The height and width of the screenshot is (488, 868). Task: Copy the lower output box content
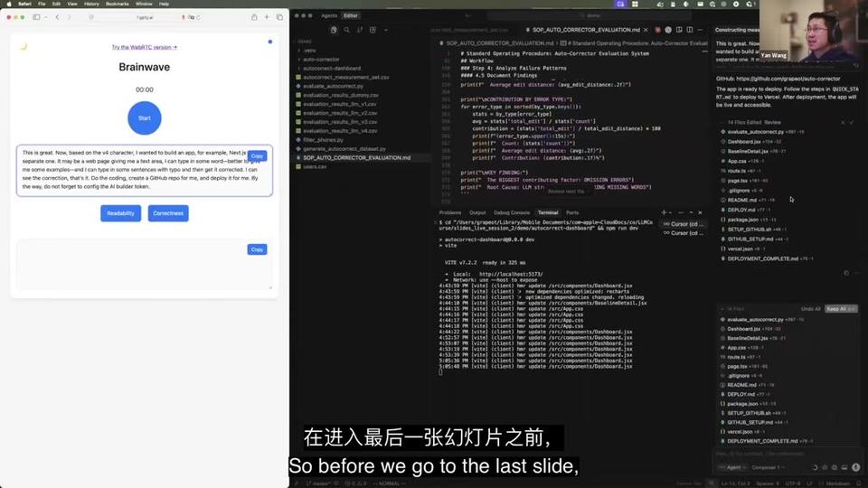click(x=257, y=249)
